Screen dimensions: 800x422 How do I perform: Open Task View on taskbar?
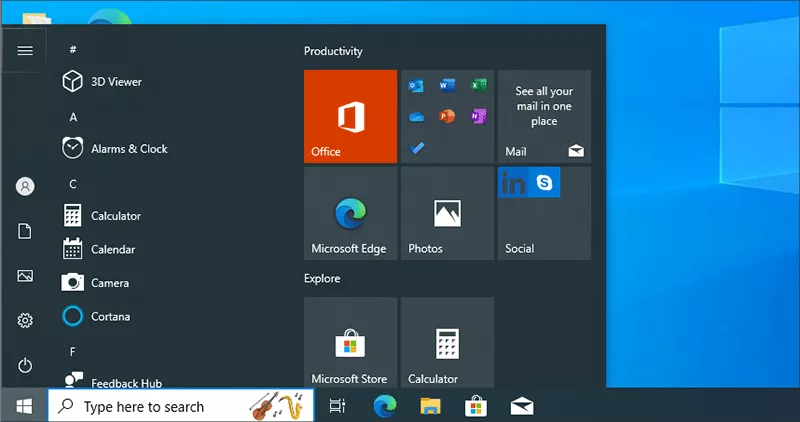click(x=337, y=406)
